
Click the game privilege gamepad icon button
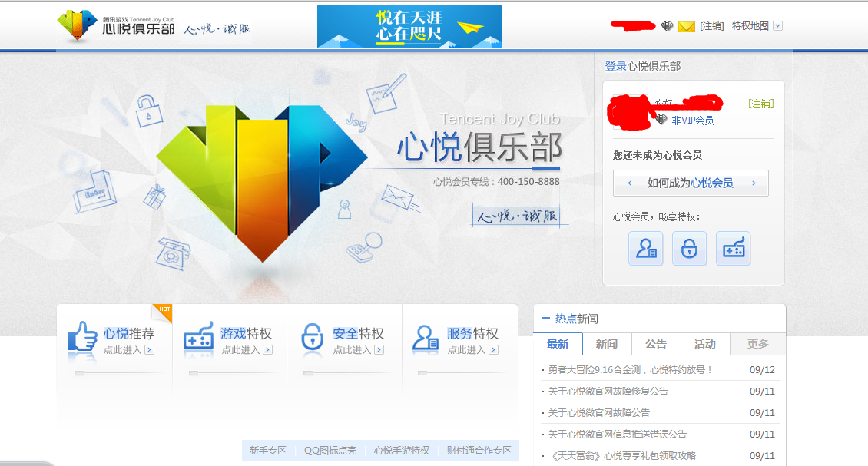[x=733, y=249]
